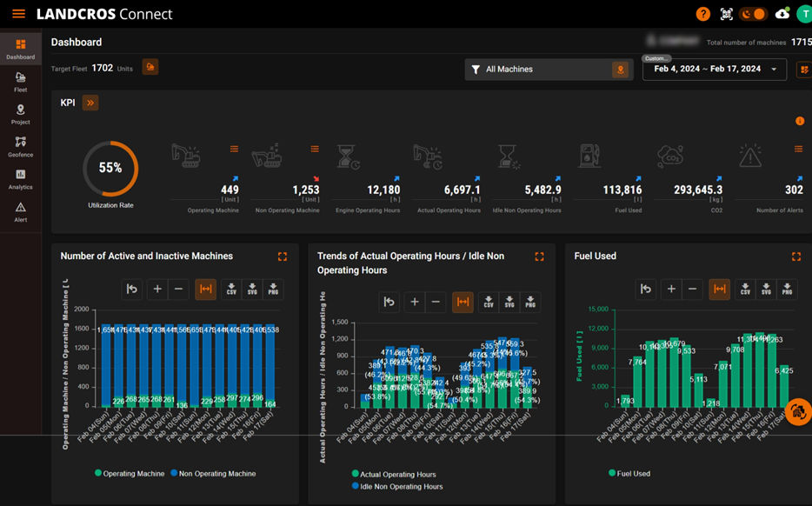
Task: Open the Alert panel from the sidebar
Action: [19, 209]
